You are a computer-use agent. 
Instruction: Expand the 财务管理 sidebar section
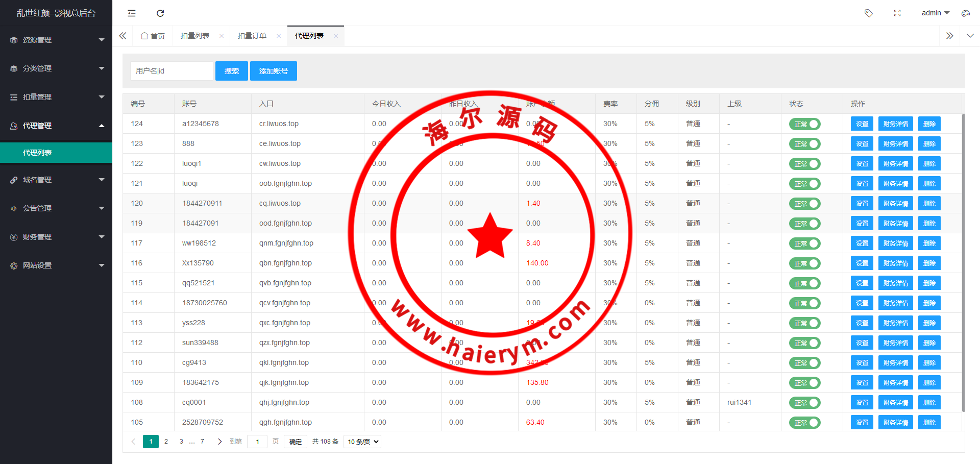(x=37, y=236)
